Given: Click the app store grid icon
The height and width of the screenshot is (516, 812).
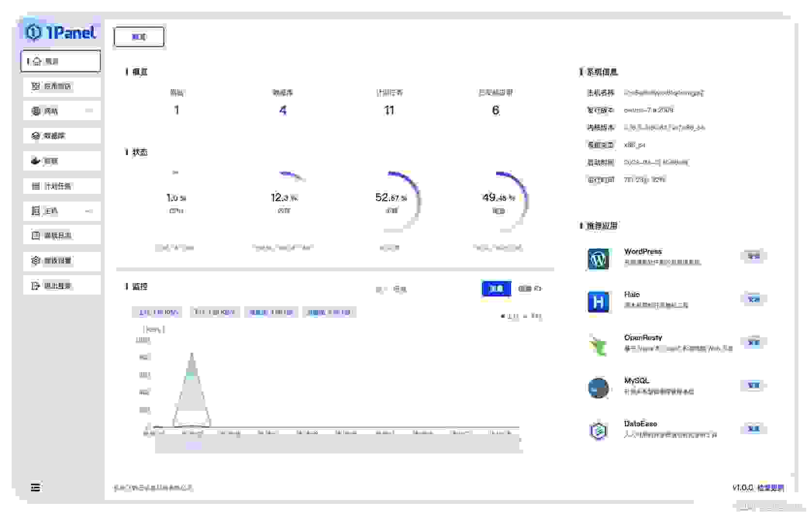Looking at the screenshot, I should (x=35, y=86).
